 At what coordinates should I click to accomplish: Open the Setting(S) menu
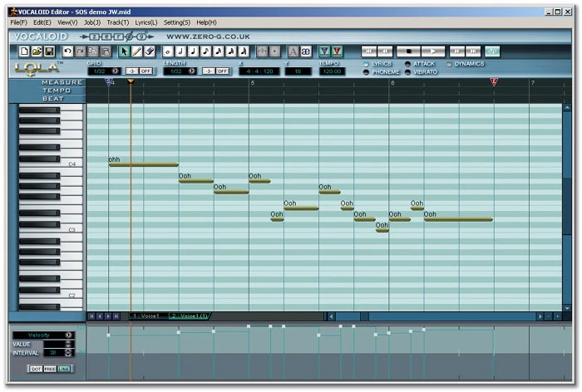pos(176,22)
